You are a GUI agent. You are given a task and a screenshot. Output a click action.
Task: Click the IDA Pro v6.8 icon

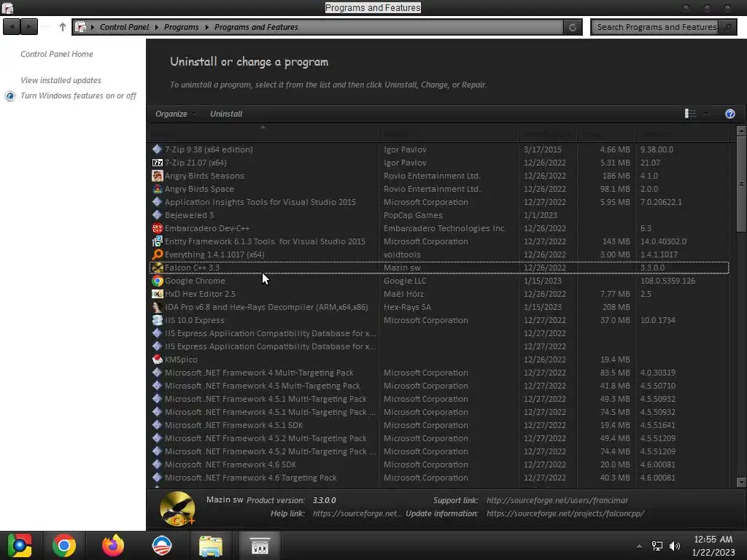coord(158,307)
